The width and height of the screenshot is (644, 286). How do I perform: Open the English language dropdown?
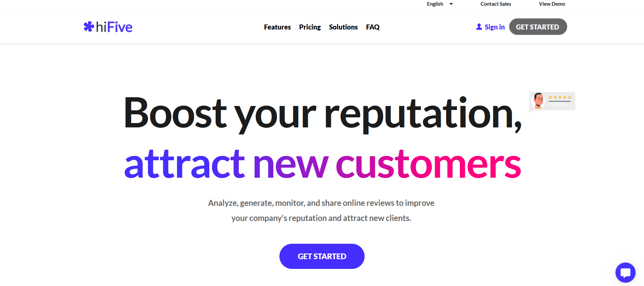(x=435, y=4)
